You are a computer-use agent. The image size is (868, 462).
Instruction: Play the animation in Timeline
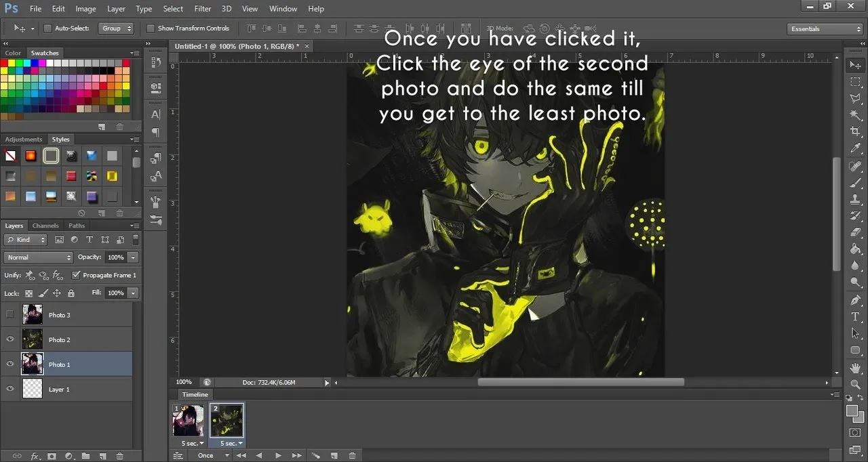pos(278,456)
